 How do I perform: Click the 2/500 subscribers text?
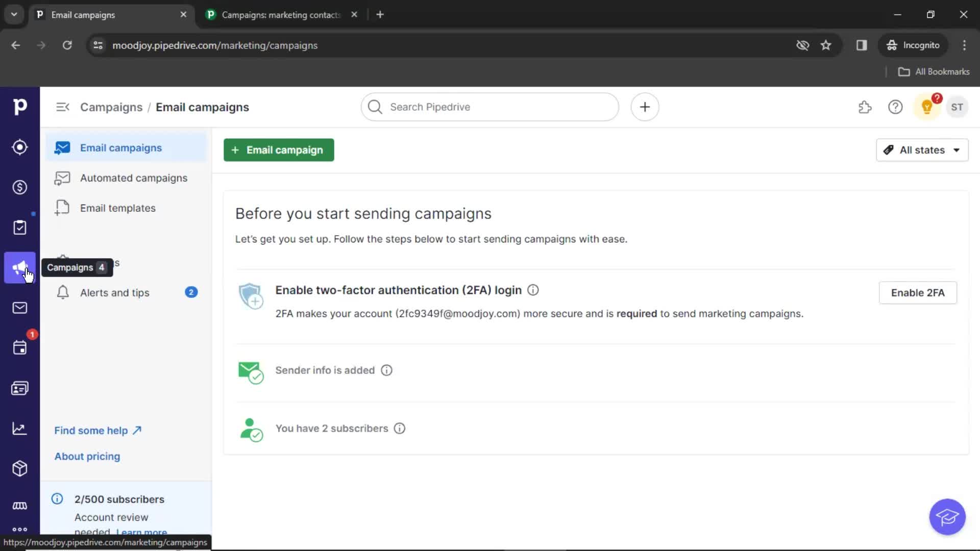click(119, 499)
